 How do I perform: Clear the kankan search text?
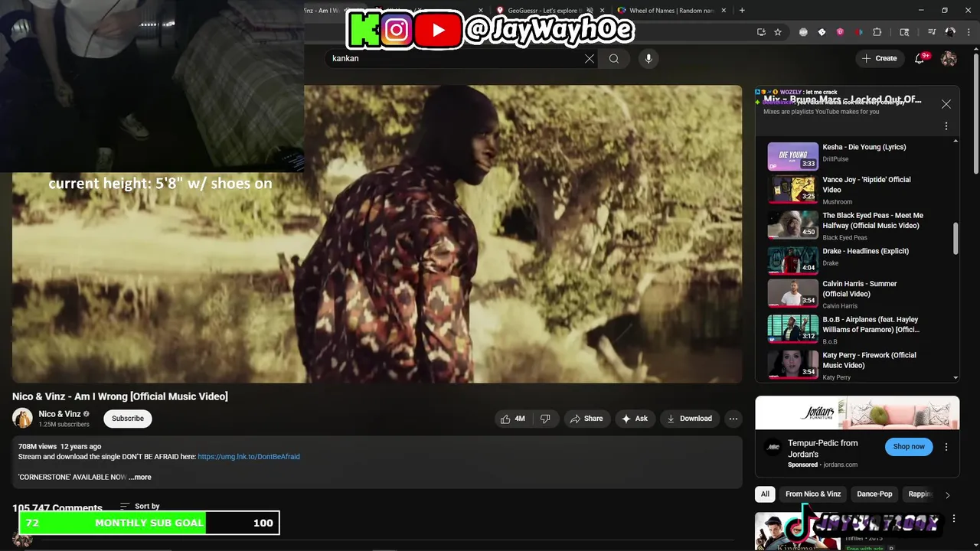coord(590,59)
